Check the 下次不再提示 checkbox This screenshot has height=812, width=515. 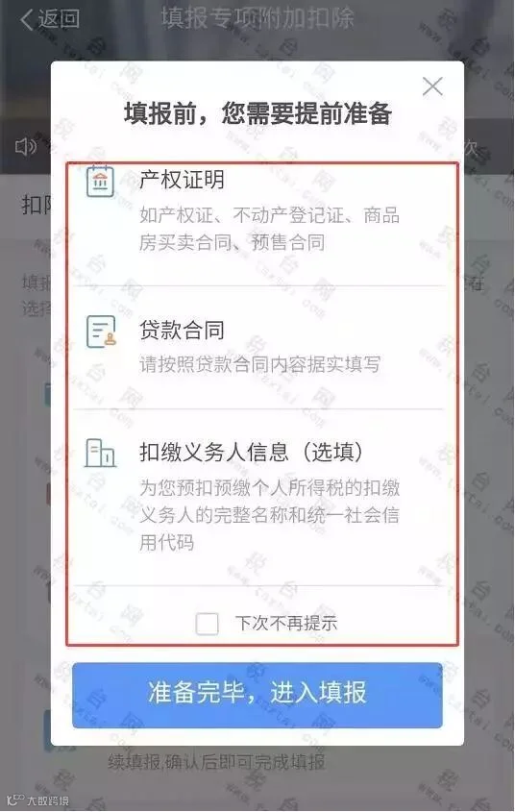click(207, 624)
